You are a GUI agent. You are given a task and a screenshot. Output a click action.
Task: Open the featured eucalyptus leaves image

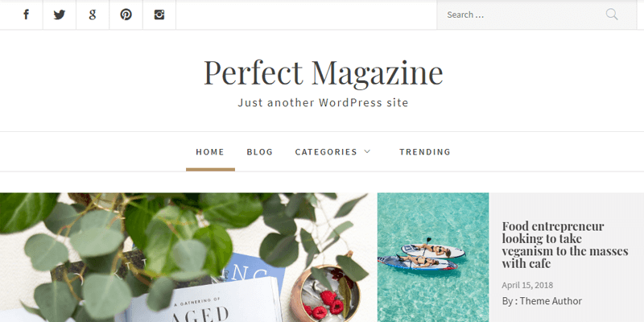[x=188, y=258]
